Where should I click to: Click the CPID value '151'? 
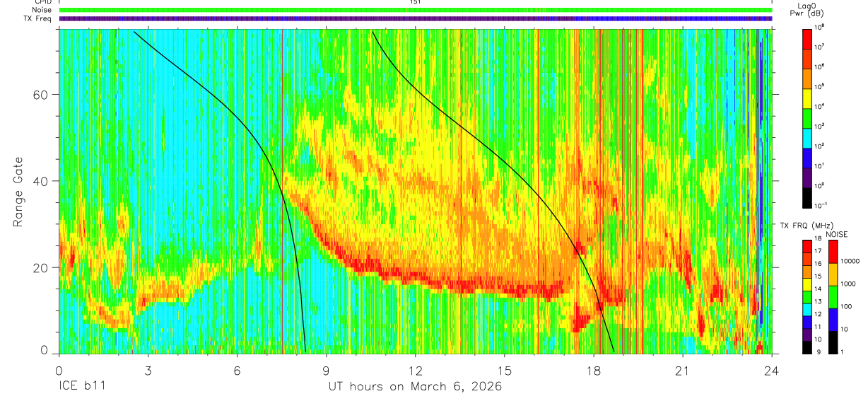[416, 2]
